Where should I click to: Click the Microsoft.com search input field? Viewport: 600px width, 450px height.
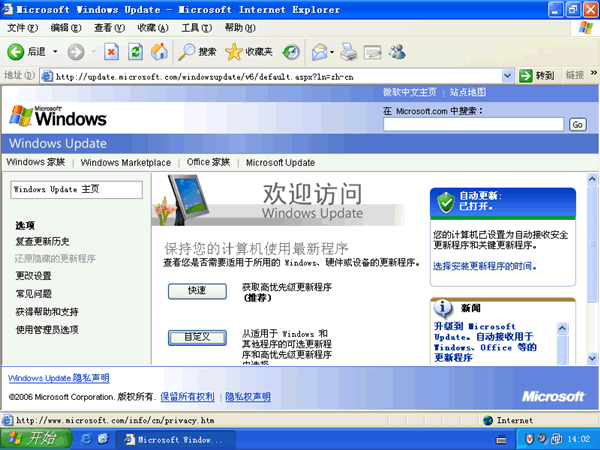click(x=473, y=124)
